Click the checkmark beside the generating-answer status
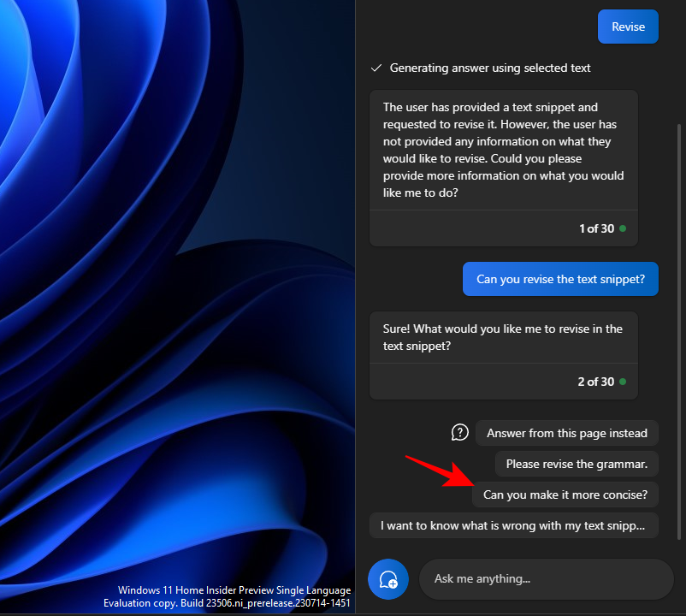Image resolution: width=686 pixels, height=616 pixels. (377, 68)
